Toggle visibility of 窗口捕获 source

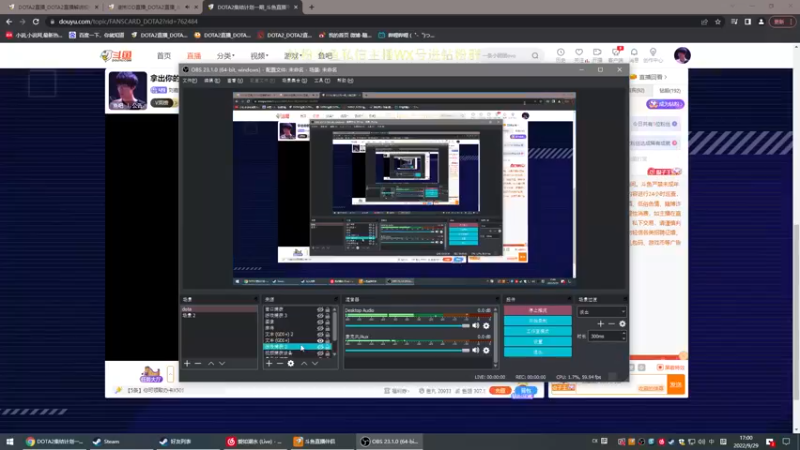click(x=320, y=309)
